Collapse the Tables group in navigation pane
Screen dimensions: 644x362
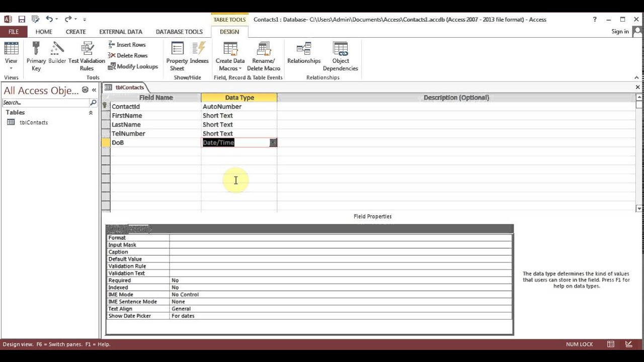click(x=91, y=113)
